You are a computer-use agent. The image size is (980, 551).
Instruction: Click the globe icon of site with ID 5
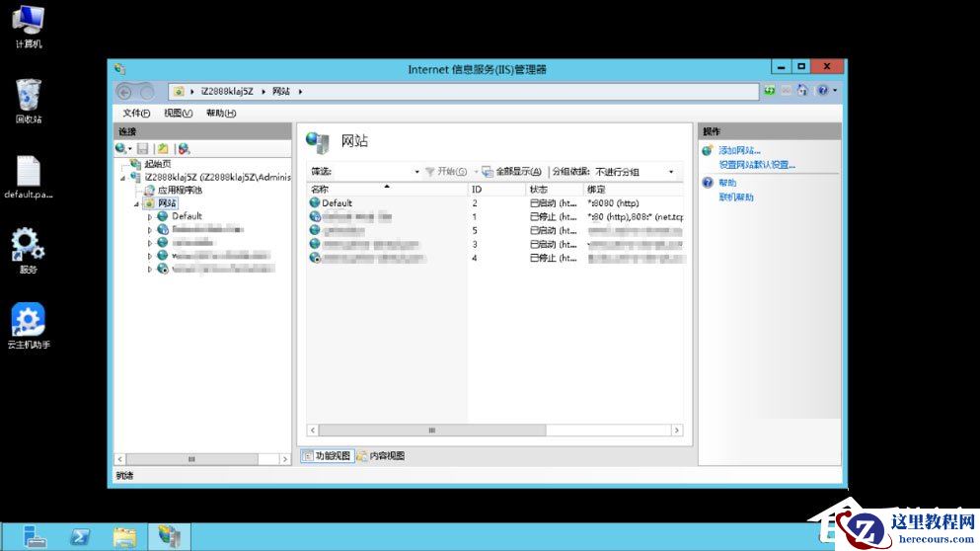pos(315,230)
